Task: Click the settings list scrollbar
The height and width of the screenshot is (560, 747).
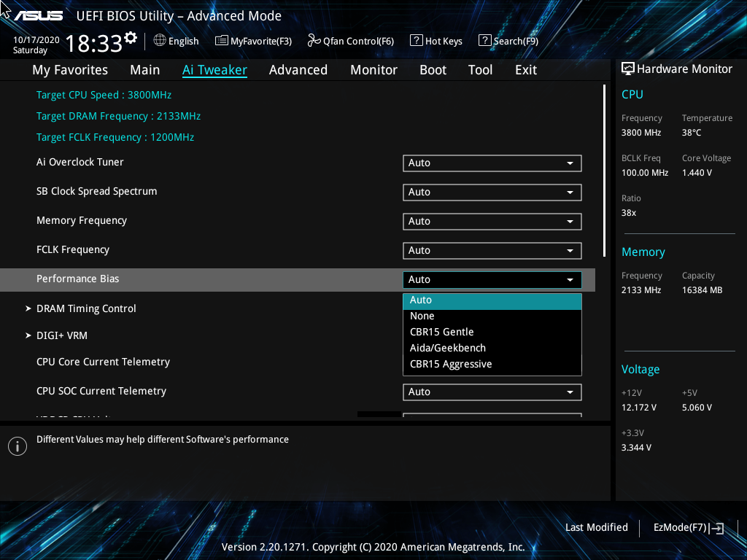Action: [x=604, y=171]
